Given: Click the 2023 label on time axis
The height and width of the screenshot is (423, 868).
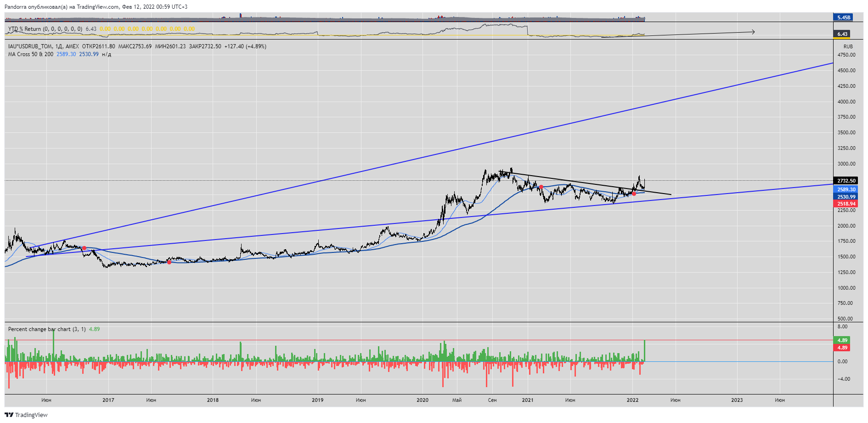Looking at the screenshot, I should tap(737, 400).
